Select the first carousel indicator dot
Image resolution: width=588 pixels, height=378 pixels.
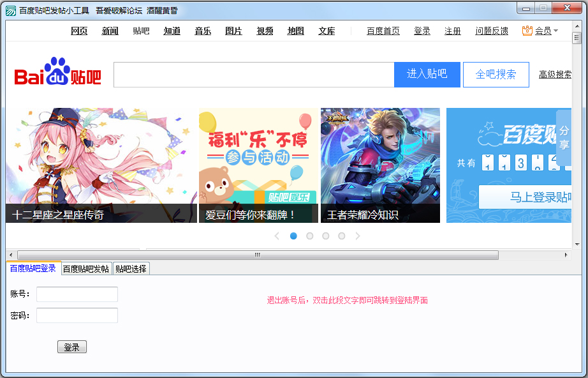293,236
